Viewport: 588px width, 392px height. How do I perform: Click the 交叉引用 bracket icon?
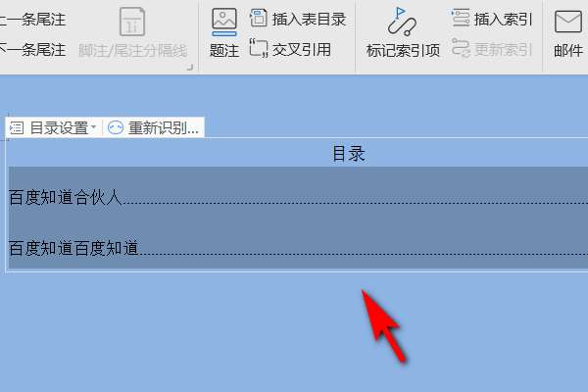259,49
